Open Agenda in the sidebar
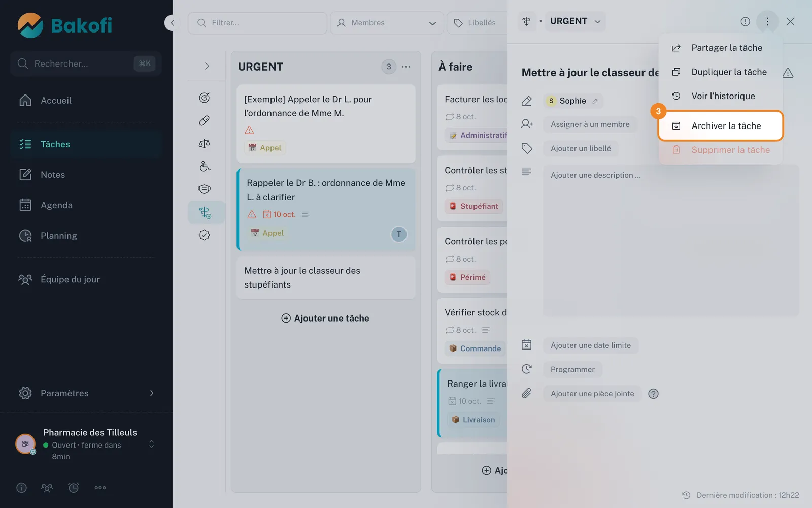Viewport: 812px width, 508px height. (86, 205)
